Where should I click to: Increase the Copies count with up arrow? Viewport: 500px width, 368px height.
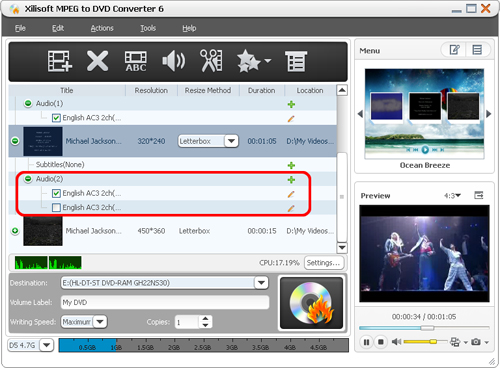point(205,319)
